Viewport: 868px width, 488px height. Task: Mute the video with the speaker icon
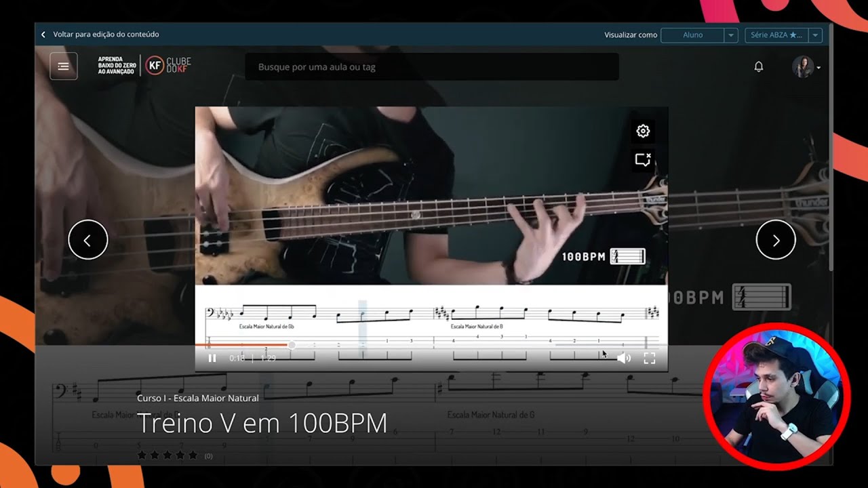pyautogui.click(x=624, y=358)
